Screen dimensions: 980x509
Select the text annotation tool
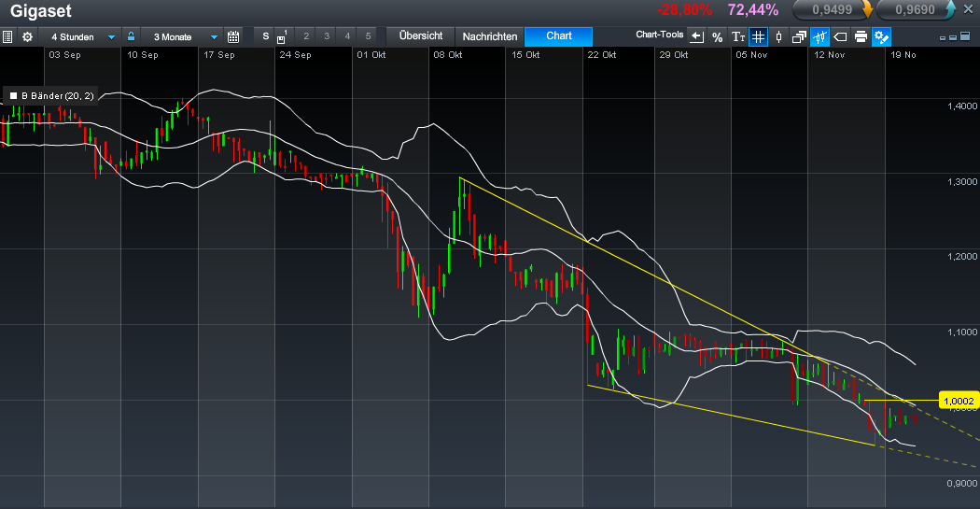pos(737,37)
